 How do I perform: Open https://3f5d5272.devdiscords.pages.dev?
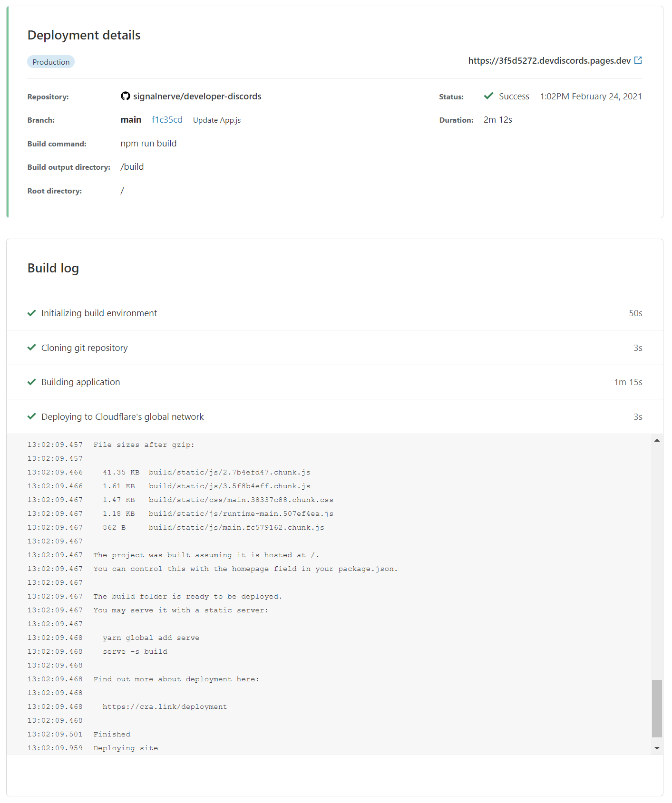pos(549,60)
